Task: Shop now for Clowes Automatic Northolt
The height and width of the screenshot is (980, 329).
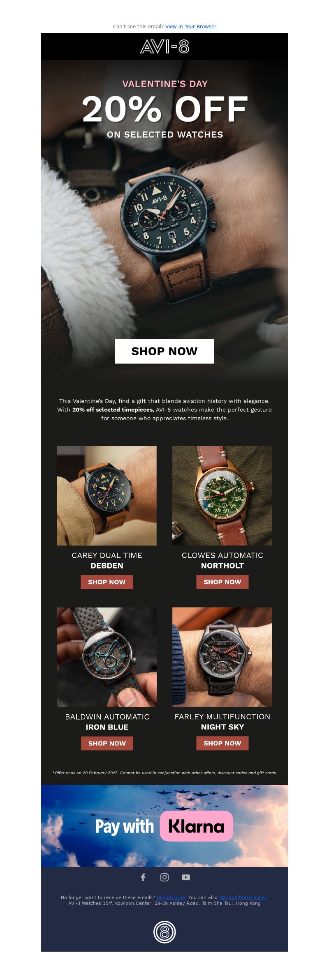Action: click(x=222, y=582)
